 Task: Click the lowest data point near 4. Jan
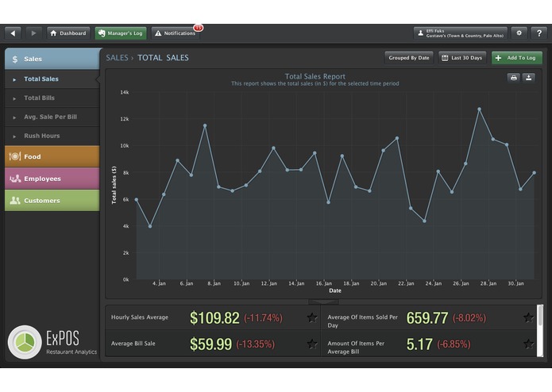coord(150,226)
